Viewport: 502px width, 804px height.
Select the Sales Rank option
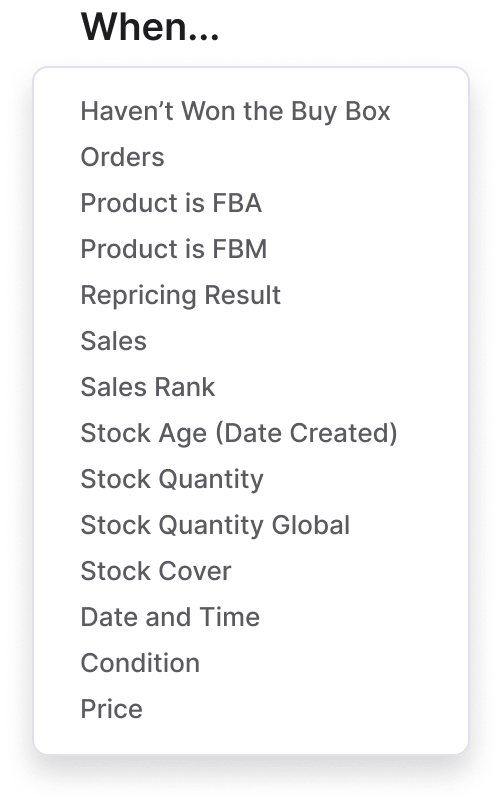148,387
